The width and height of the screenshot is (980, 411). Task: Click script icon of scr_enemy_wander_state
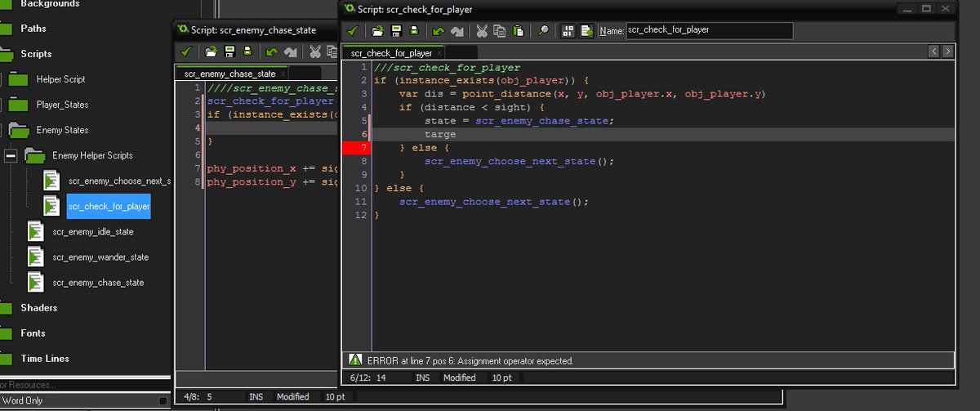(36, 257)
